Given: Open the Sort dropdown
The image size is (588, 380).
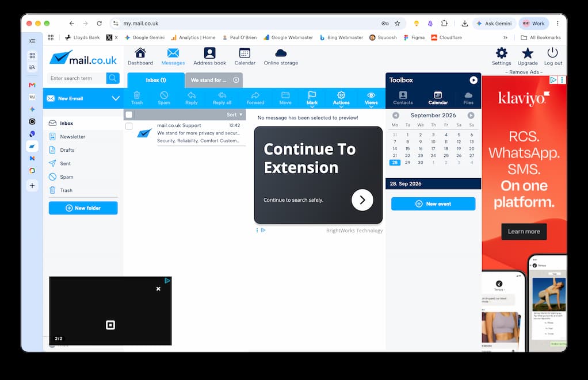Looking at the screenshot, I should tap(234, 114).
